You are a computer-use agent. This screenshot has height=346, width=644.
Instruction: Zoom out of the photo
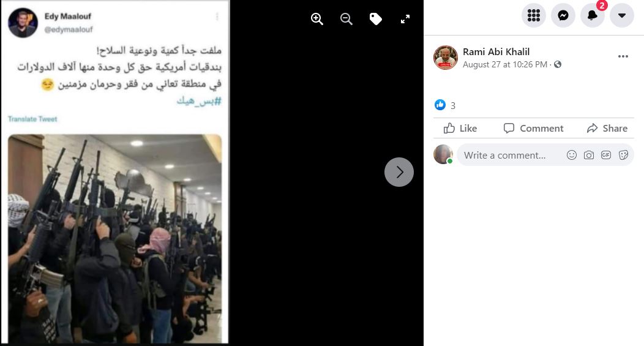point(346,19)
